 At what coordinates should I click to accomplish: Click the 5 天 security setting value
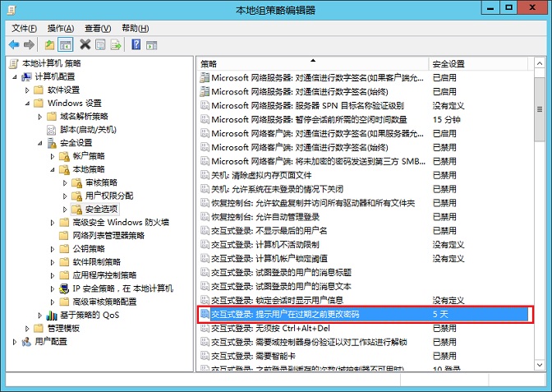tap(440, 314)
